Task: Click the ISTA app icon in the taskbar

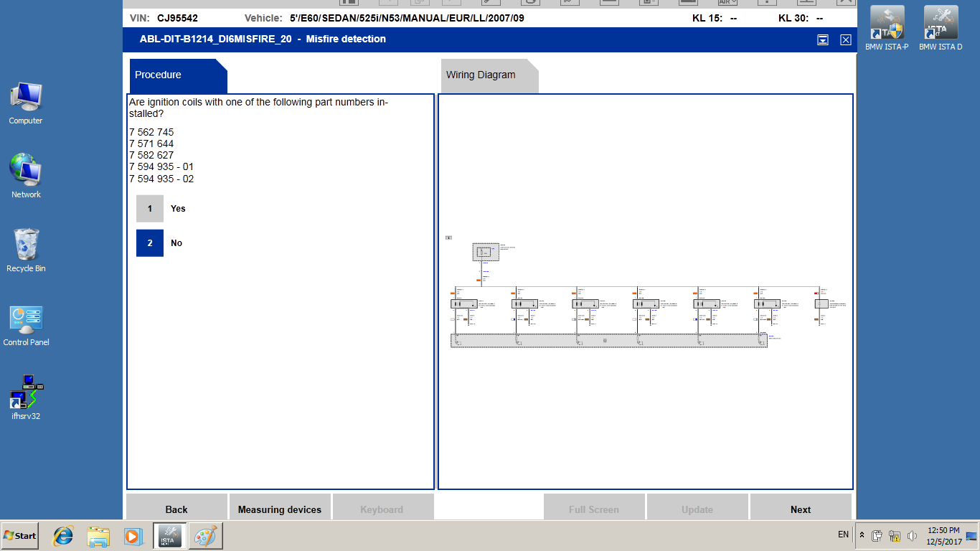Action: (170, 535)
